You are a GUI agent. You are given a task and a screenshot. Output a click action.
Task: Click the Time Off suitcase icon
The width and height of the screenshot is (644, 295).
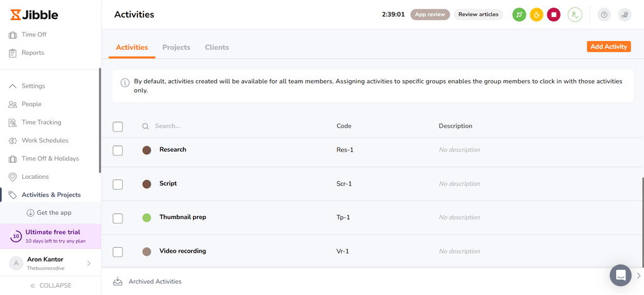pyautogui.click(x=13, y=35)
